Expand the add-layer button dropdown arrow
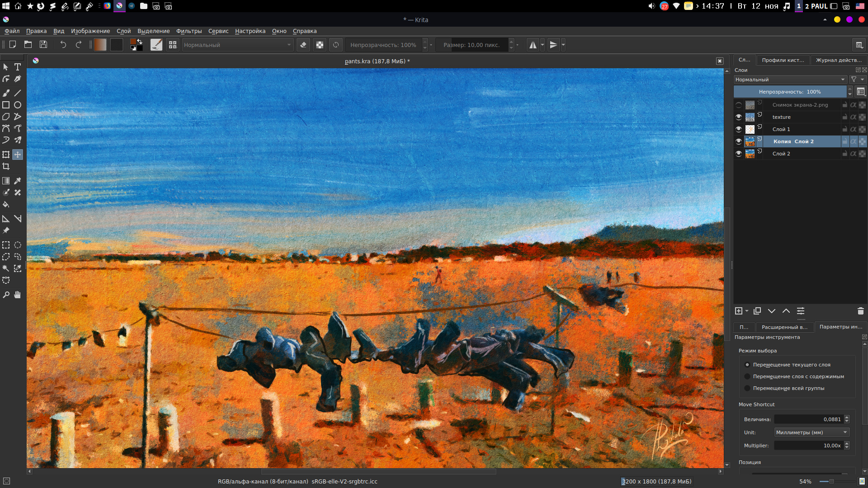This screenshot has width=868, height=488. tap(747, 311)
